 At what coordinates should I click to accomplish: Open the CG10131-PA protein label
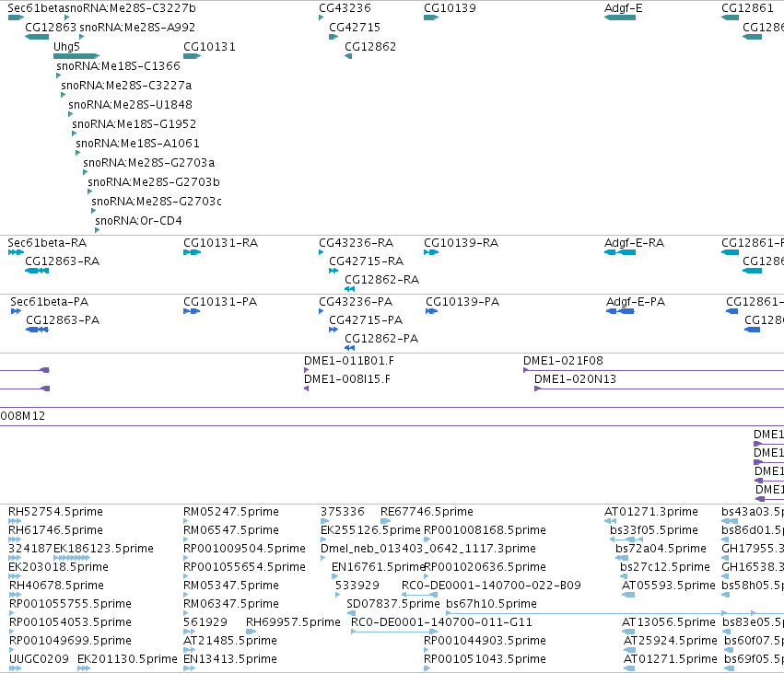[220, 302]
